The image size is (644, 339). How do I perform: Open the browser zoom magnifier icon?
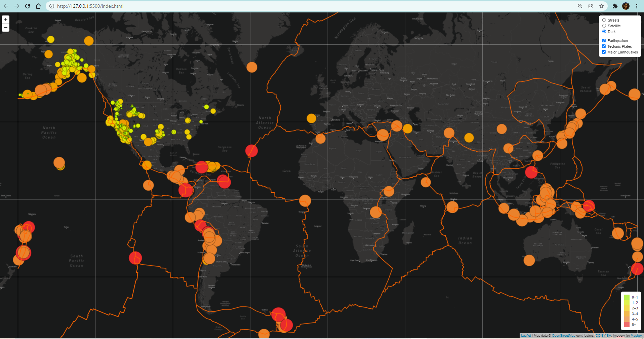[580, 6]
